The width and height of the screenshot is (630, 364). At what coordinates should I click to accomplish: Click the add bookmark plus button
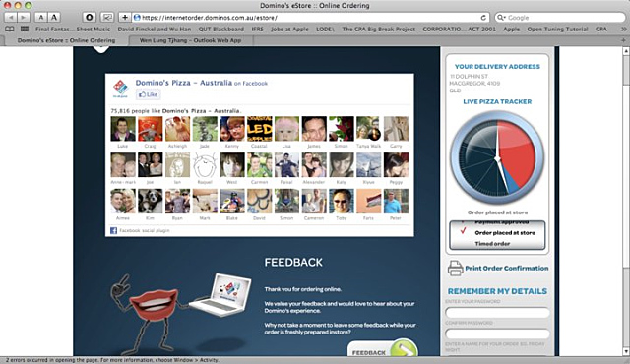click(x=125, y=18)
